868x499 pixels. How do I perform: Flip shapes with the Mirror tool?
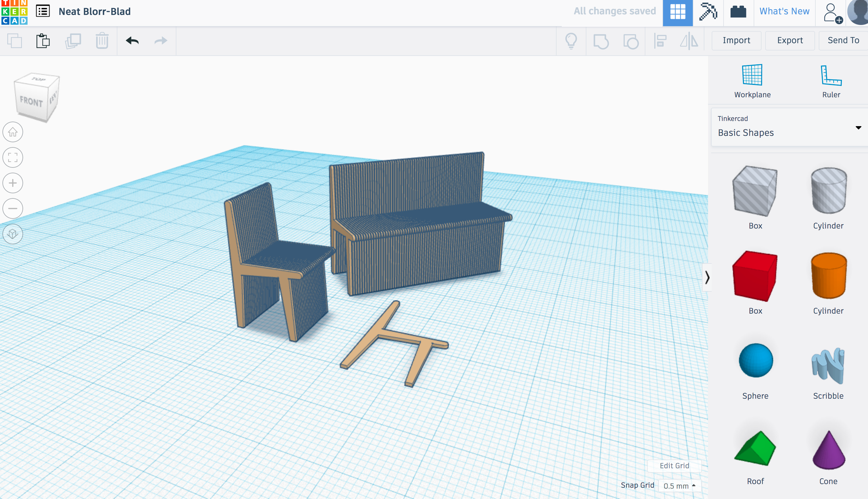click(688, 41)
